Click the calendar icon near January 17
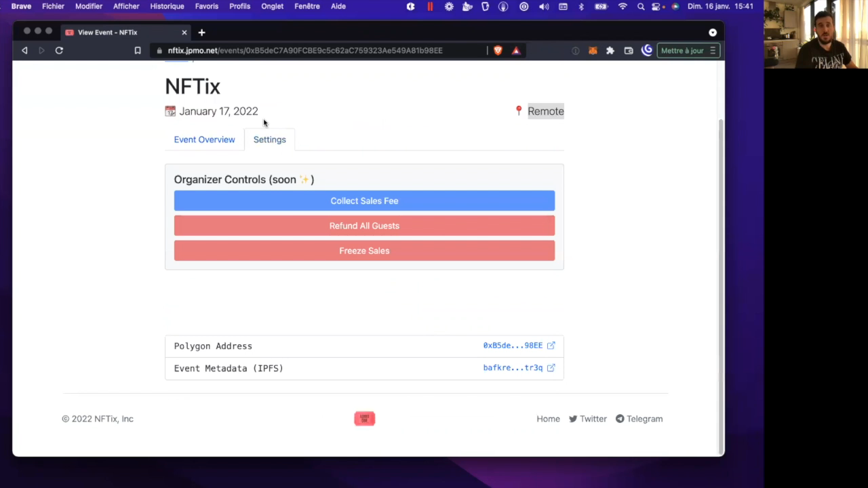The width and height of the screenshot is (868, 488). (x=170, y=111)
